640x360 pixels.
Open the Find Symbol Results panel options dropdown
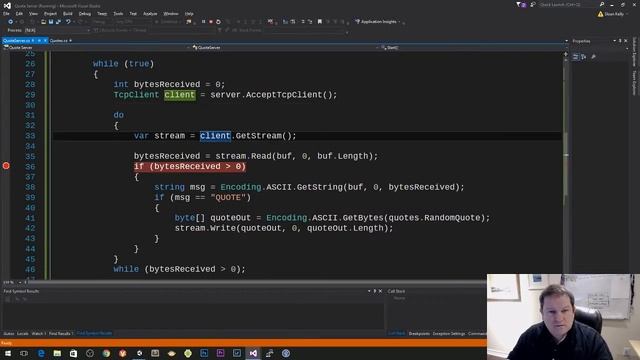tap(369, 291)
